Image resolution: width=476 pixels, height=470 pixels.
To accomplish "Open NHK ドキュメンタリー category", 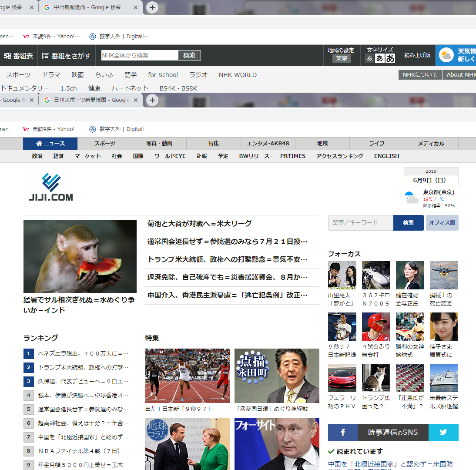I will coord(25,88).
